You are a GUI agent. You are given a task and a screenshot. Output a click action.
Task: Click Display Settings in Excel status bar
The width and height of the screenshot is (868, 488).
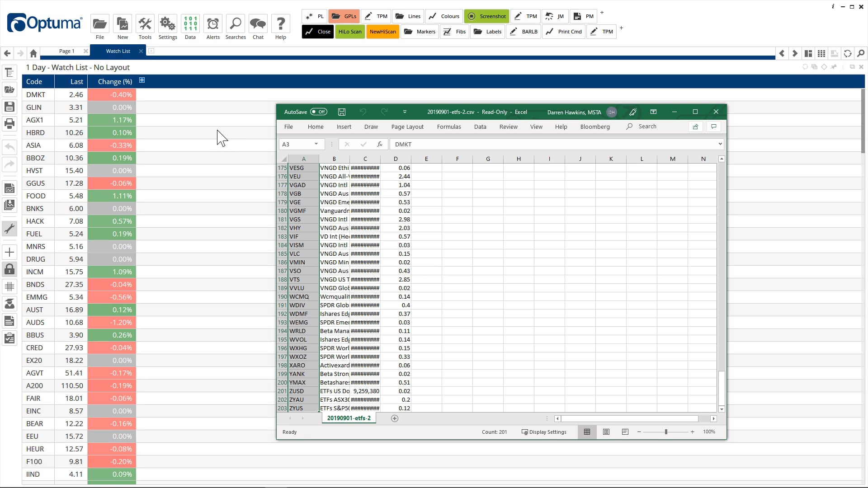[x=544, y=432]
